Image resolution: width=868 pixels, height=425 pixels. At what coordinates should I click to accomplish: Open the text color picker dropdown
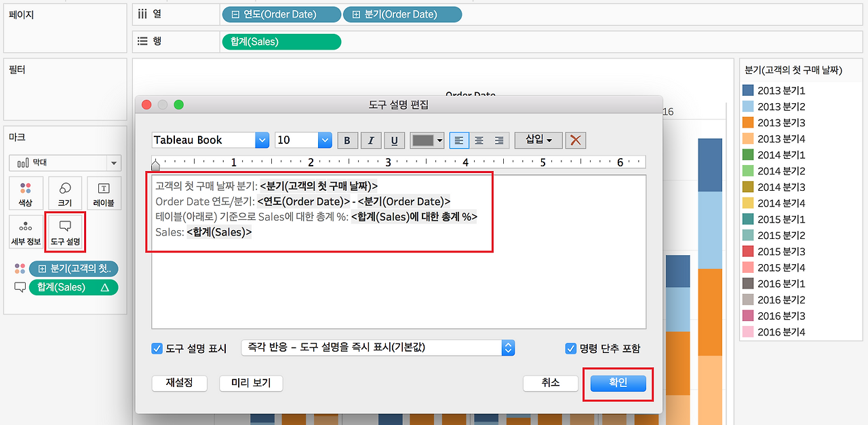440,141
